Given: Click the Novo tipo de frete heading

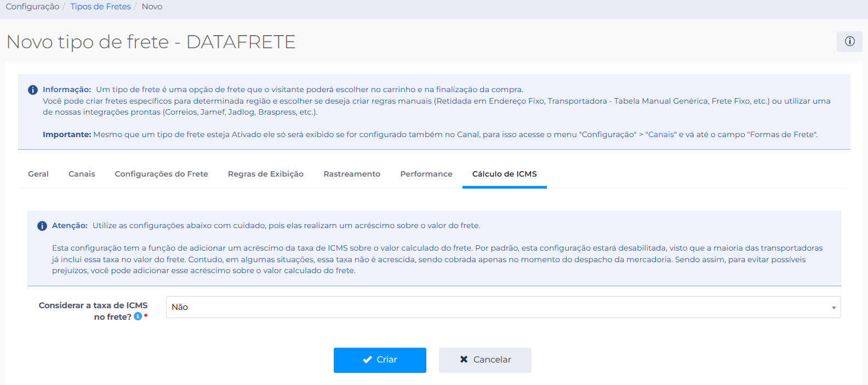Looking at the screenshot, I should [151, 42].
